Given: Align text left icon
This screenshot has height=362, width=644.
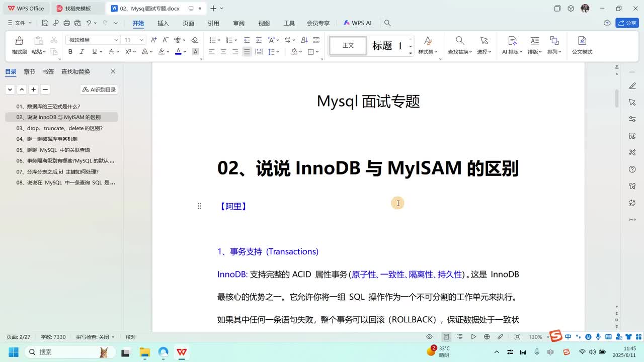Looking at the screenshot, I should point(212,52).
